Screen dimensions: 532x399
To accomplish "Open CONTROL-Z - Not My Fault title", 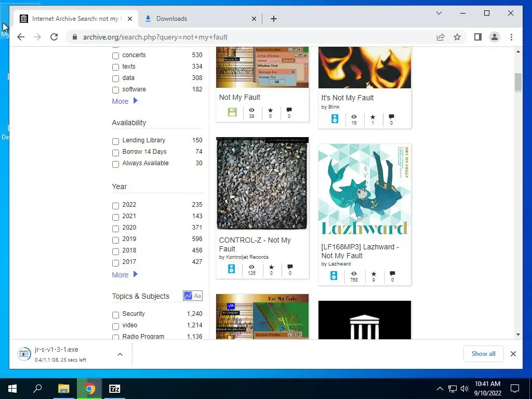I will point(255,244).
